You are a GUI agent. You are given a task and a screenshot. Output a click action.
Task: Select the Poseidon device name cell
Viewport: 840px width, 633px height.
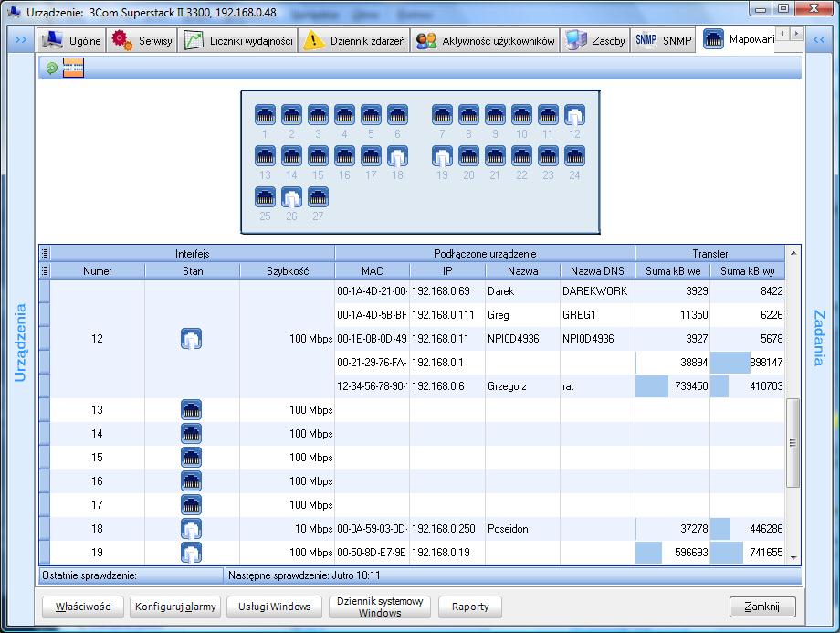[x=522, y=529]
